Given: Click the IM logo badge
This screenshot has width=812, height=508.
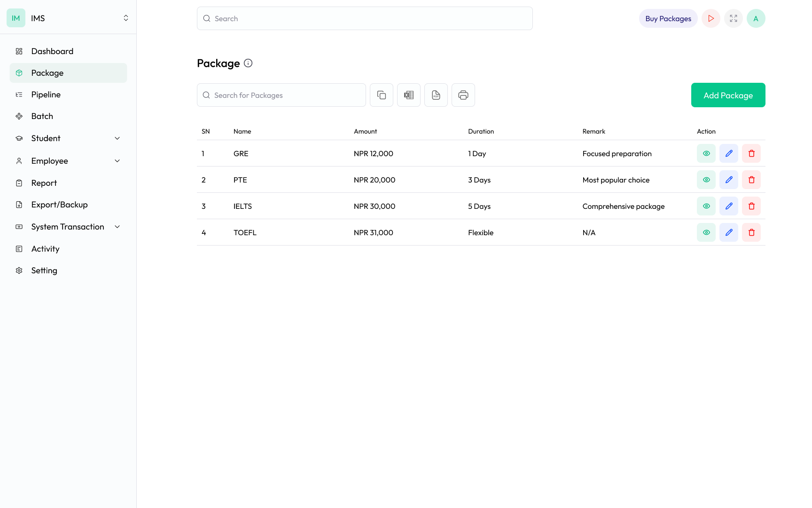Looking at the screenshot, I should coord(16,18).
